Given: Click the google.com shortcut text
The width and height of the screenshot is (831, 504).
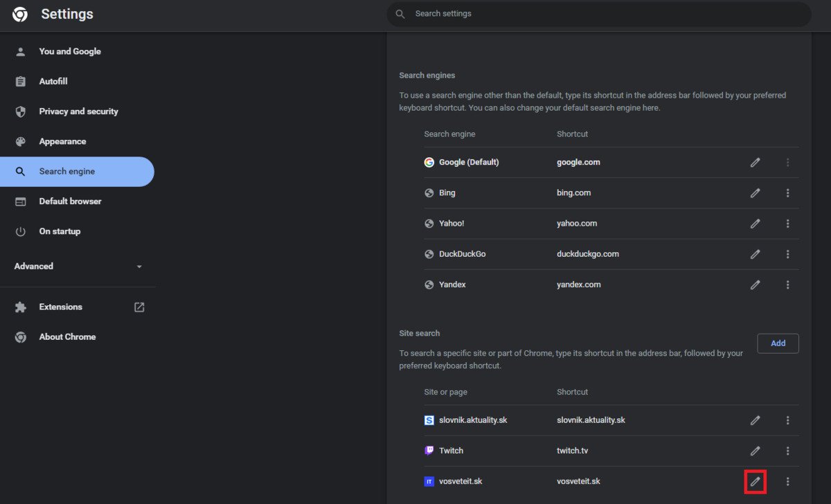Looking at the screenshot, I should [578, 163].
